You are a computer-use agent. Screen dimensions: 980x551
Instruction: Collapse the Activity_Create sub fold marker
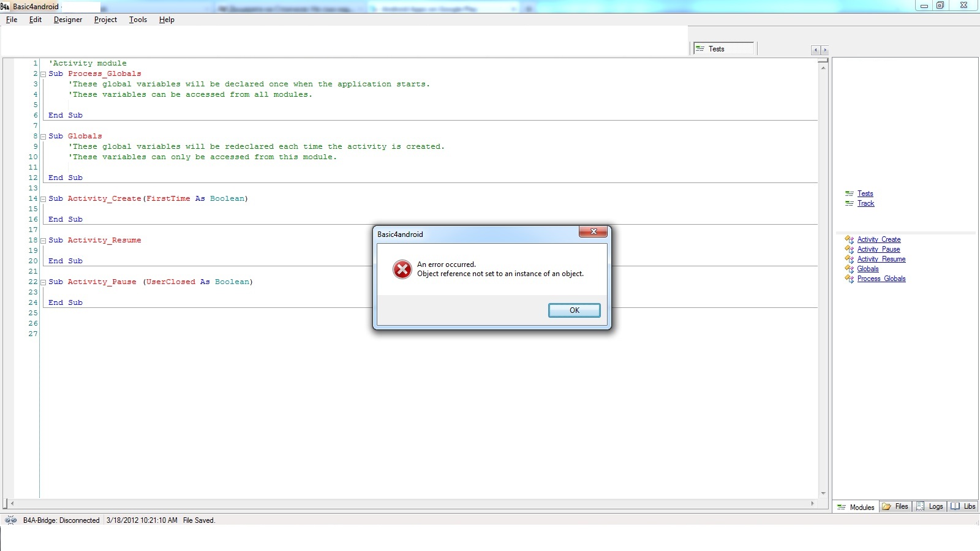pyautogui.click(x=43, y=199)
